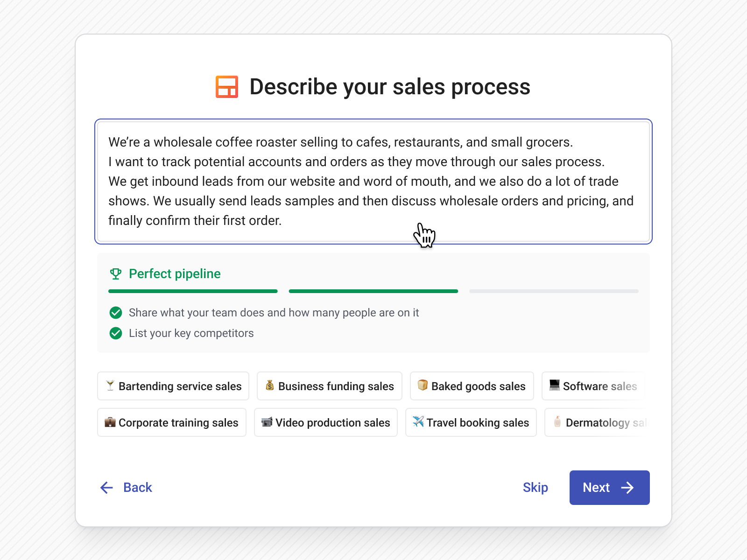Click the money bag icon
This screenshot has height=560, width=747.
point(270,385)
